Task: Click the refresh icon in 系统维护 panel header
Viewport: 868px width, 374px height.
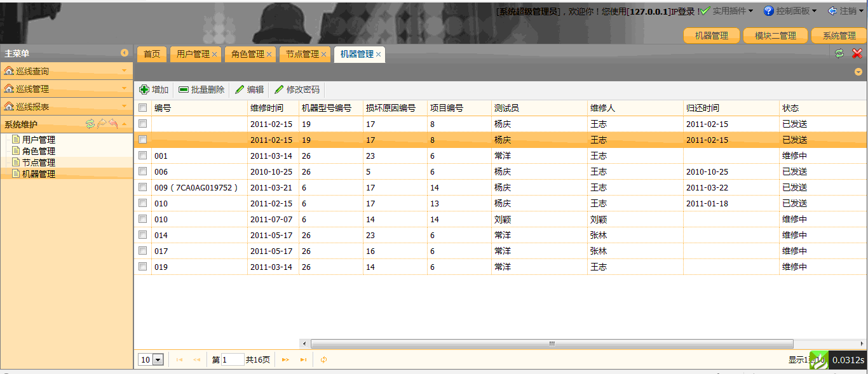Action: tap(90, 124)
